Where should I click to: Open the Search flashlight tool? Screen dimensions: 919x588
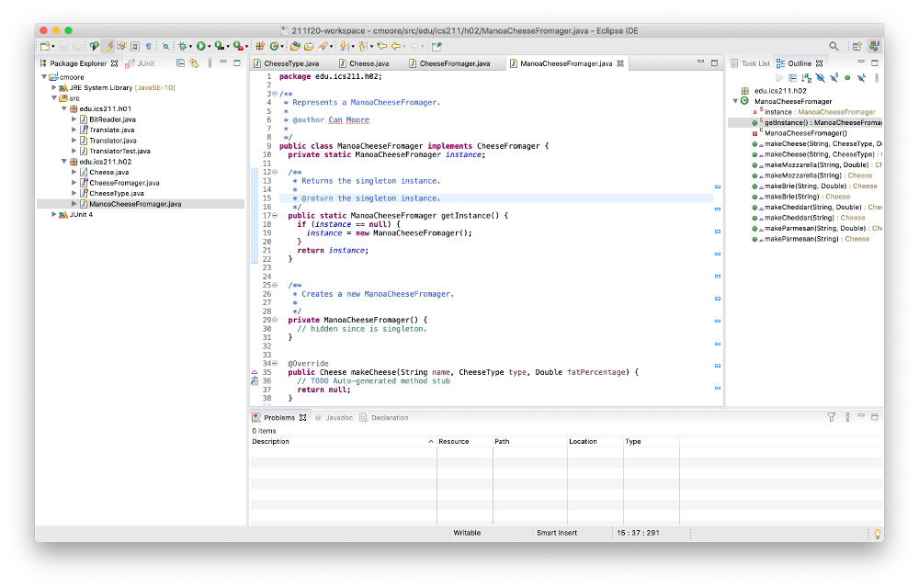(x=323, y=46)
